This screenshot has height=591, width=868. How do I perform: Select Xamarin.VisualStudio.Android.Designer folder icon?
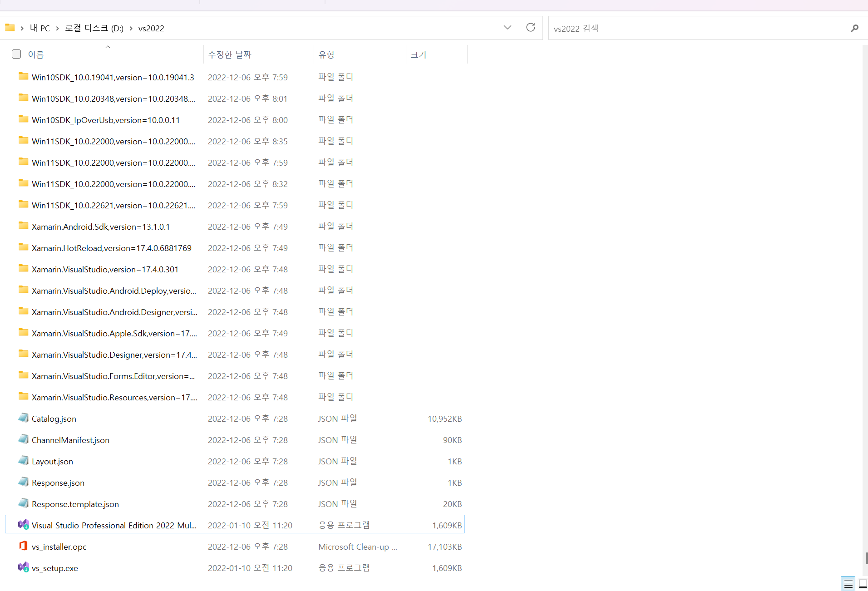pos(23,311)
